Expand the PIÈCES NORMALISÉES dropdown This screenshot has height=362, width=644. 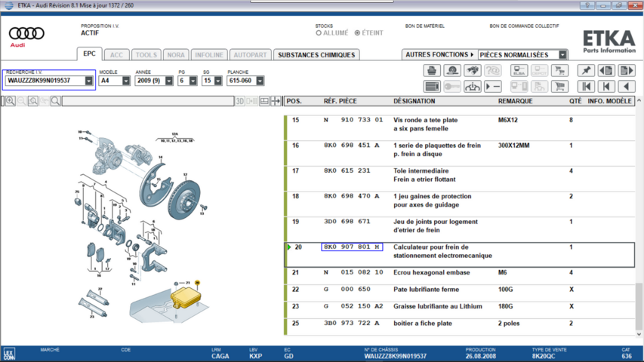tap(562, 54)
